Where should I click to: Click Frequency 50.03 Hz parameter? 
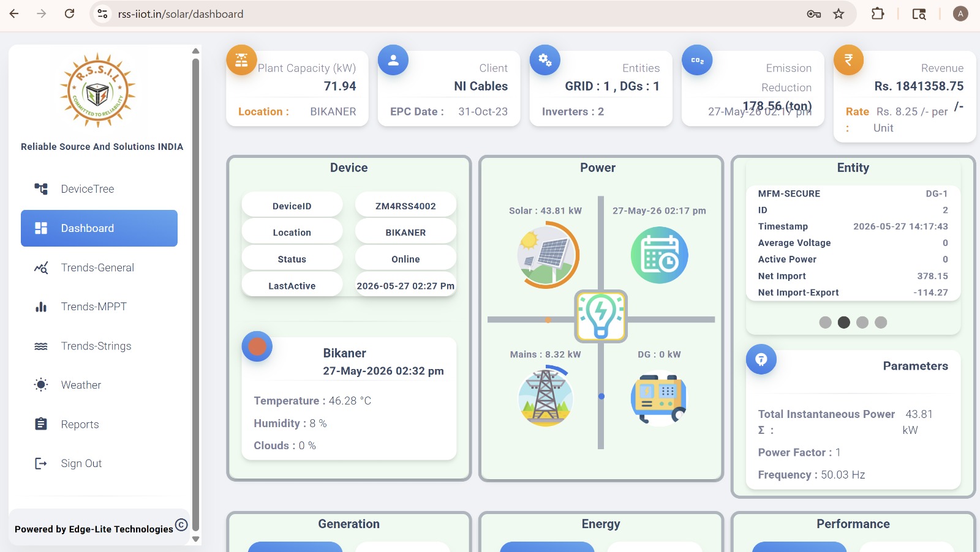(812, 475)
